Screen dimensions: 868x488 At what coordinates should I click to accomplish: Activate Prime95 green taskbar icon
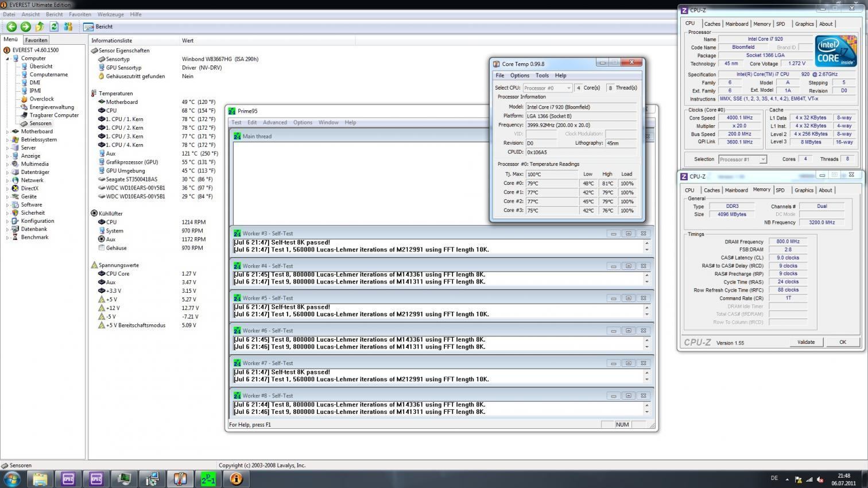point(208,478)
